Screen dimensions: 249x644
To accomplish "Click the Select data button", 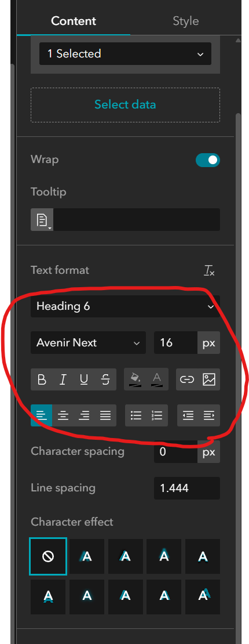I will coord(125,105).
